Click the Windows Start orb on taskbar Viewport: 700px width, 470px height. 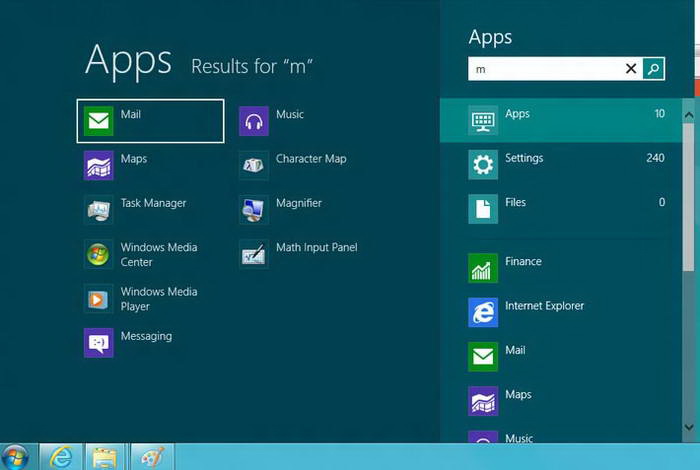pyautogui.click(x=15, y=458)
